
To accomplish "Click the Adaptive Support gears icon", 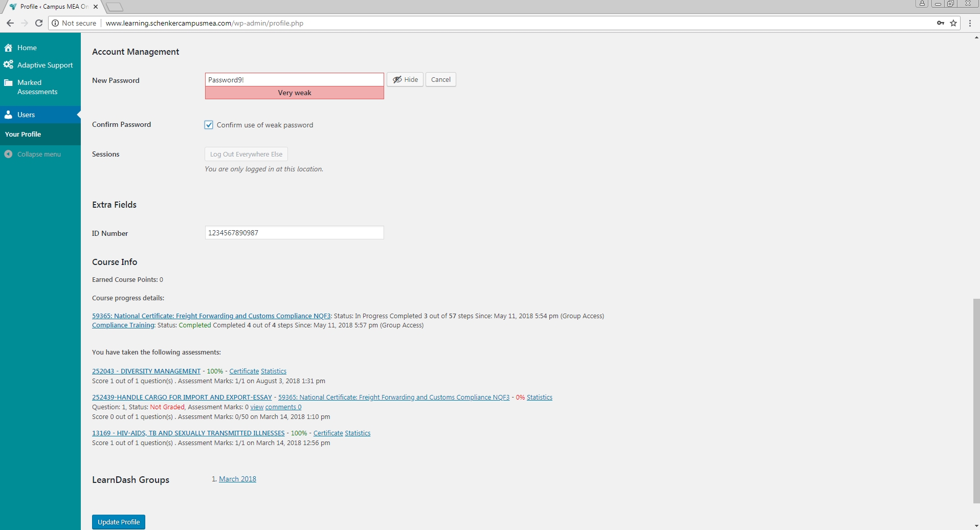I will (x=8, y=65).
